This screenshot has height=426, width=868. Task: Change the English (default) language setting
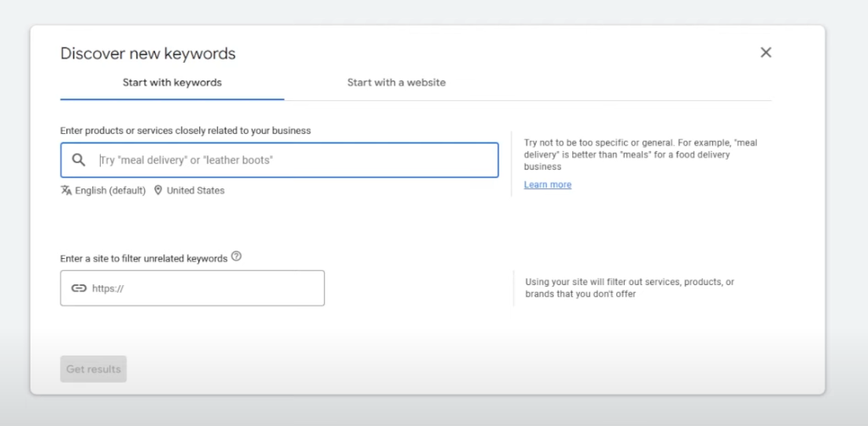tap(110, 190)
